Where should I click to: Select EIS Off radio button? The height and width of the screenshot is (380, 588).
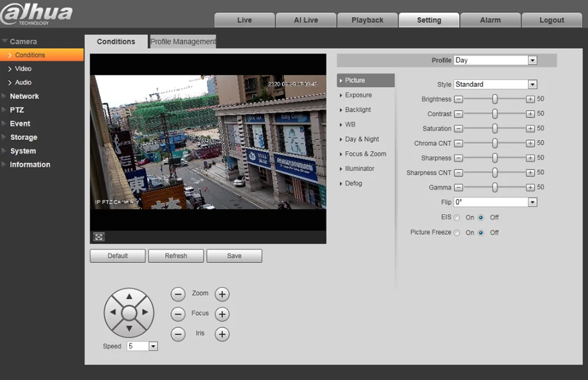point(481,218)
